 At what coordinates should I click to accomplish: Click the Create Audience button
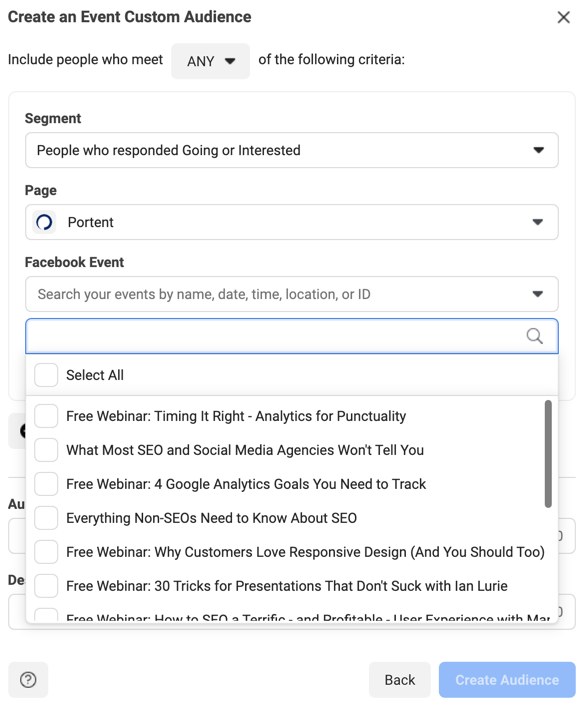tap(507, 680)
